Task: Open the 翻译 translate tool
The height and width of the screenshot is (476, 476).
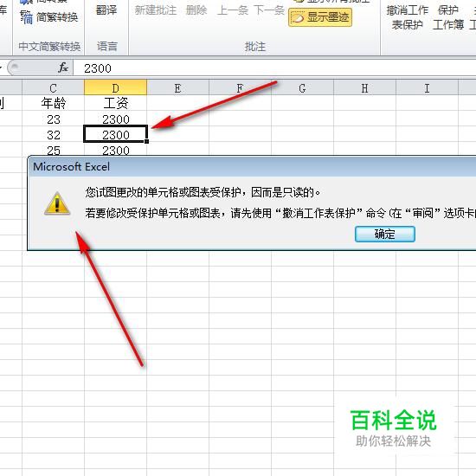Action: pos(106,10)
